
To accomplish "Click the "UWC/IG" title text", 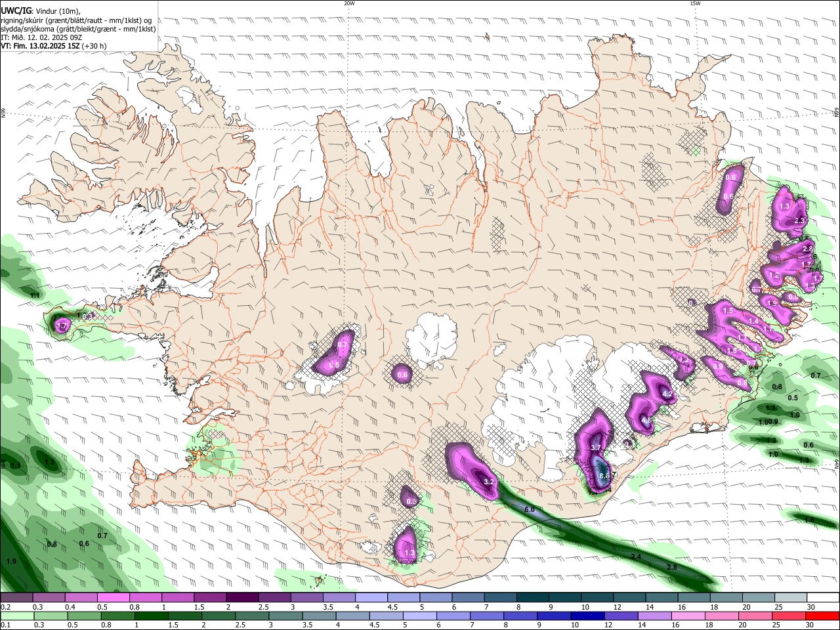I will pyautogui.click(x=16, y=11).
